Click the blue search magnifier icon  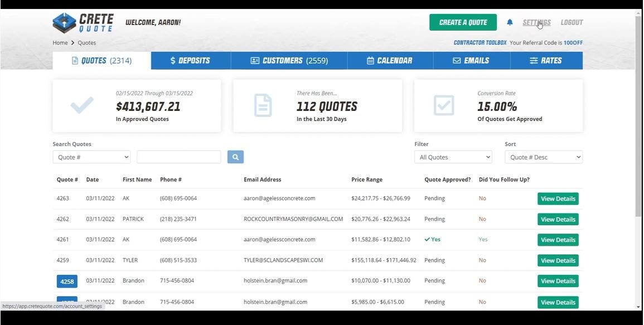coord(235,157)
